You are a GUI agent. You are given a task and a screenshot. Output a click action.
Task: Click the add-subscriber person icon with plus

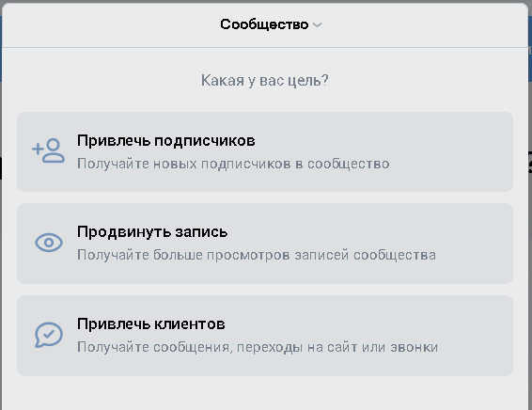48,150
